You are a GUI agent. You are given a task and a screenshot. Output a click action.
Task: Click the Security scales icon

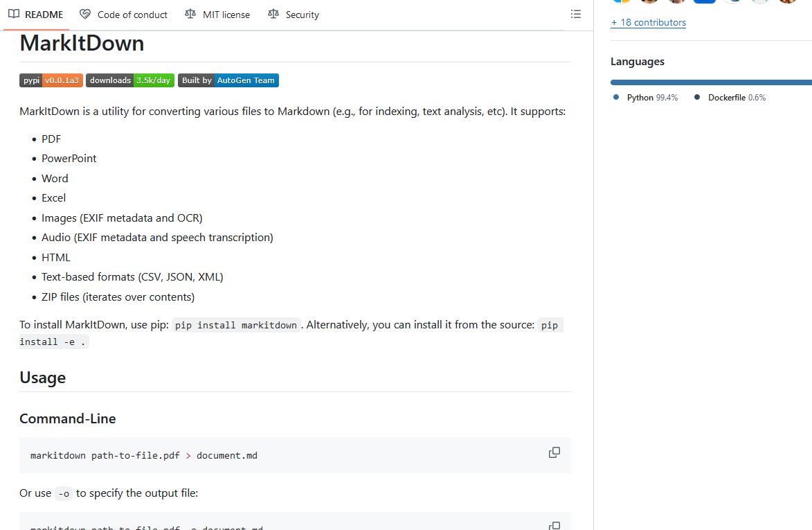pyautogui.click(x=273, y=14)
